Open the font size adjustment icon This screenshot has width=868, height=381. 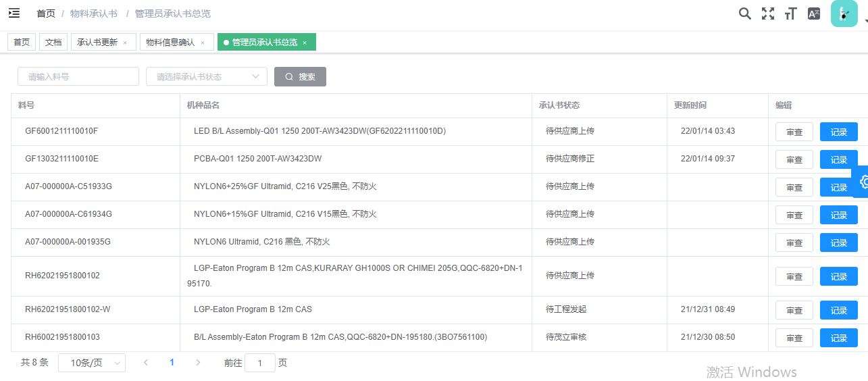[x=790, y=14]
